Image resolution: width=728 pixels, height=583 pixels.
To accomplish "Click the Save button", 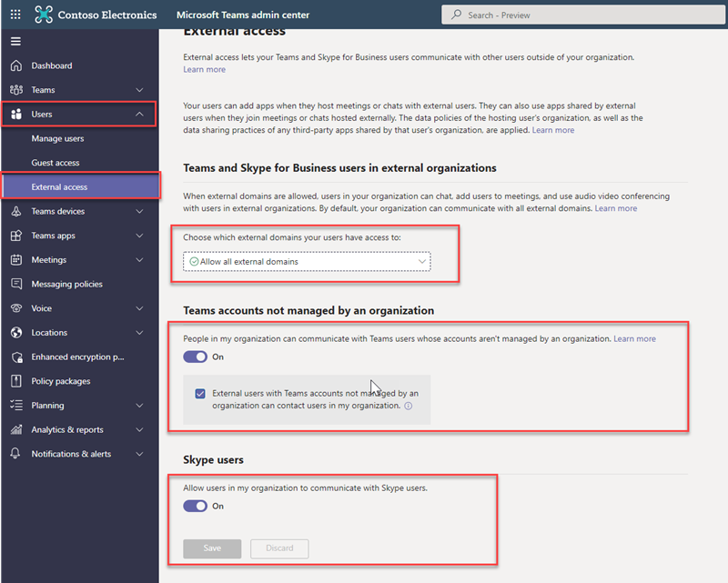I will (x=212, y=548).
